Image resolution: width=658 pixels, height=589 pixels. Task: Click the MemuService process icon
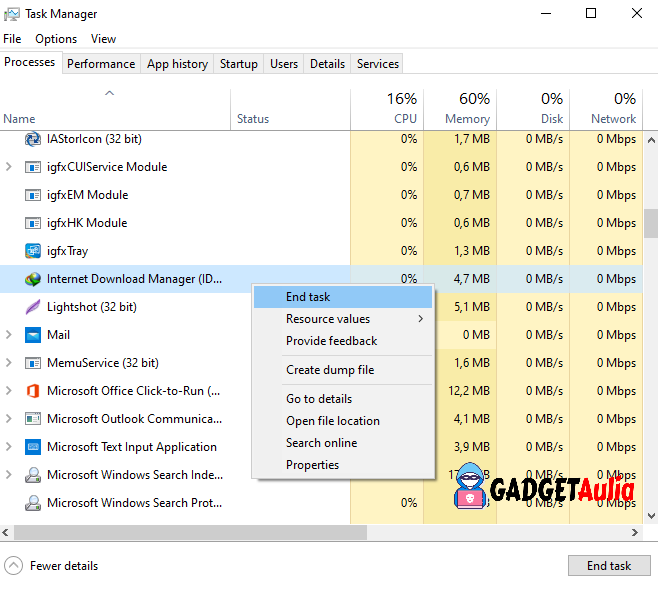pyautogui.click(x=33, y=363)
